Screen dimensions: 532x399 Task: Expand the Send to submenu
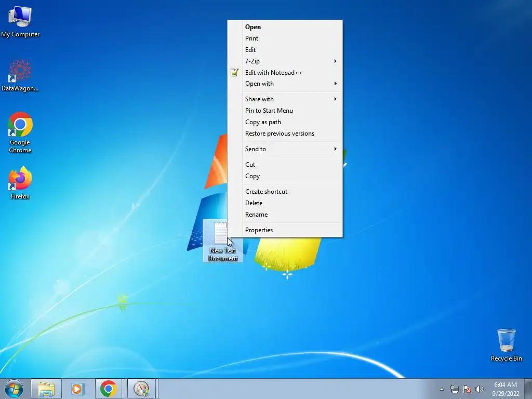(x=285, y=149)
